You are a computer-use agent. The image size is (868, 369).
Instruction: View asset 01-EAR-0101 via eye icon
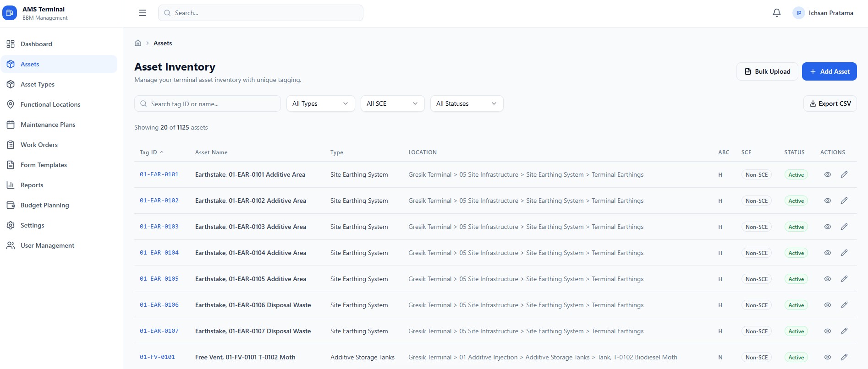point(827,174)
